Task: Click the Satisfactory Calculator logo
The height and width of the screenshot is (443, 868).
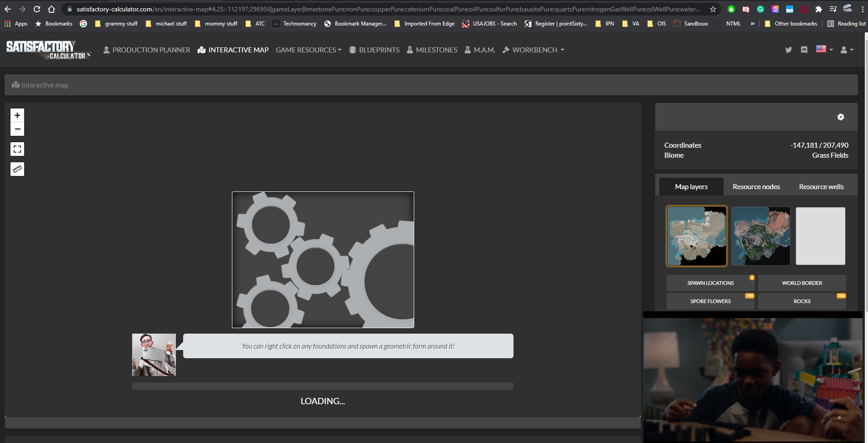Action: tap(48, 50)
